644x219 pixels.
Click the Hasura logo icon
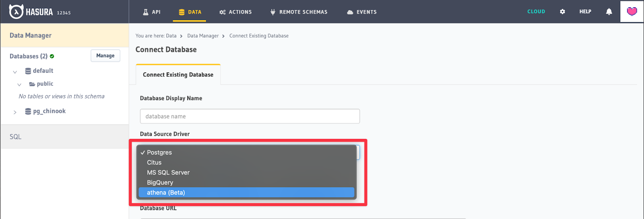tap(16, 12)
